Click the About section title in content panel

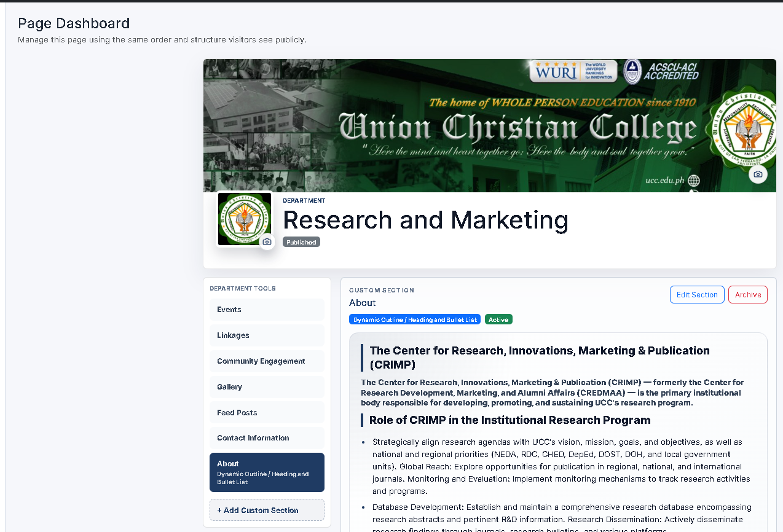[363, 303]
